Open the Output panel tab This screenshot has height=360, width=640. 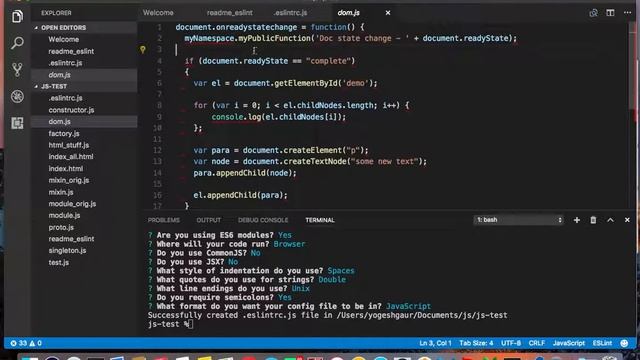(x=209, y=220)
